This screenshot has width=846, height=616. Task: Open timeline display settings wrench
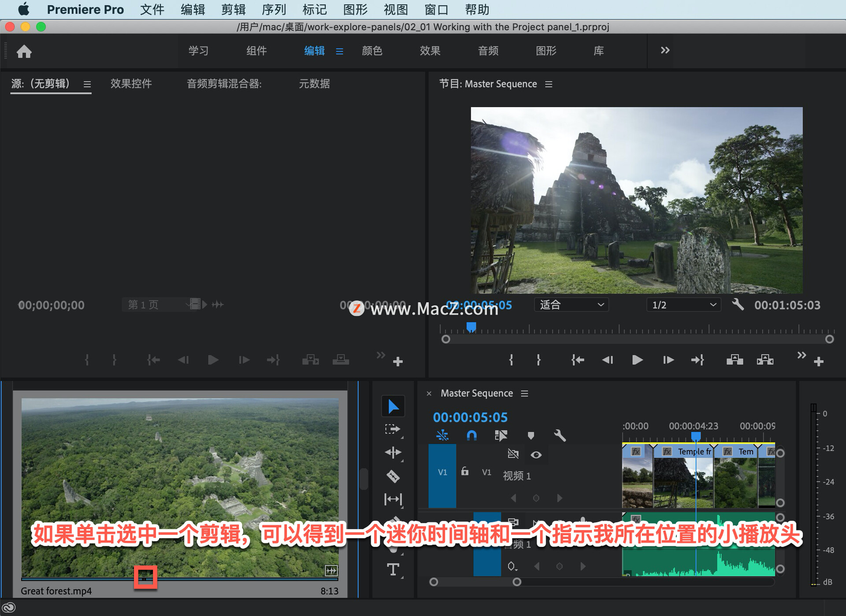coord(560,436)
